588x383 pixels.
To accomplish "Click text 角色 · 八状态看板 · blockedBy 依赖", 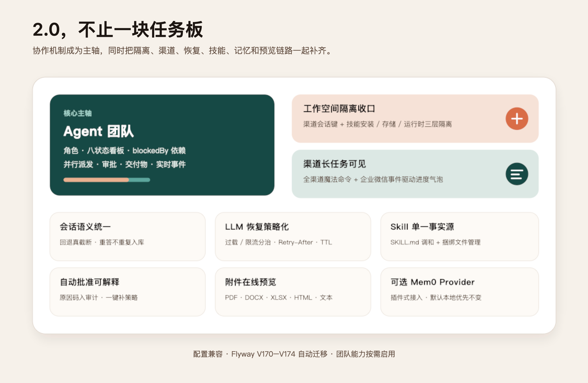I will (124, 150).
